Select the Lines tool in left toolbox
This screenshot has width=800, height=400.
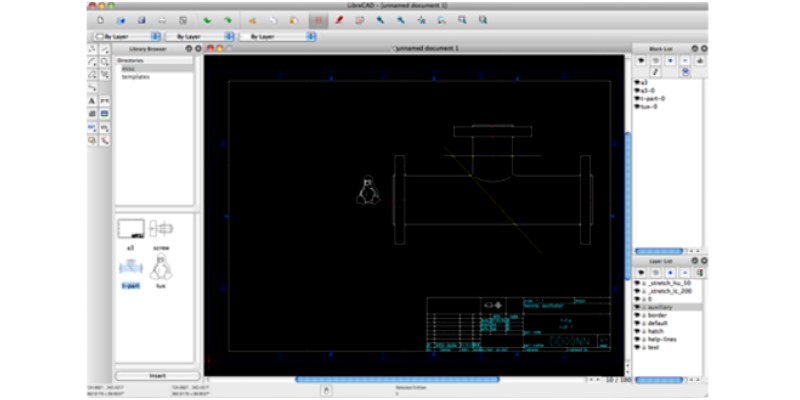[105, 49]
